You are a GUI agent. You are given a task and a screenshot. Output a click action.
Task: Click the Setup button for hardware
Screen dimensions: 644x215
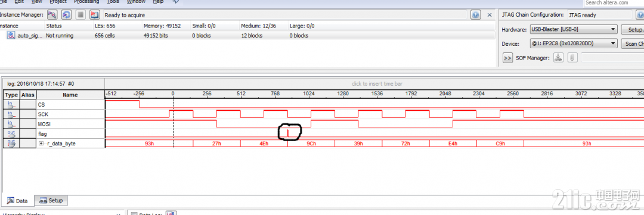click(633, 30)
